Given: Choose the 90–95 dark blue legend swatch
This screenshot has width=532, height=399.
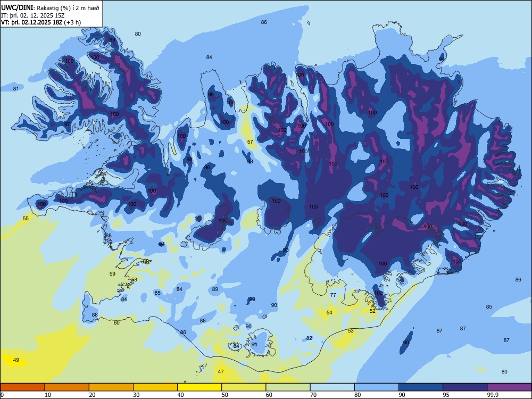Looking at the screenshot, I should point(421,387).
